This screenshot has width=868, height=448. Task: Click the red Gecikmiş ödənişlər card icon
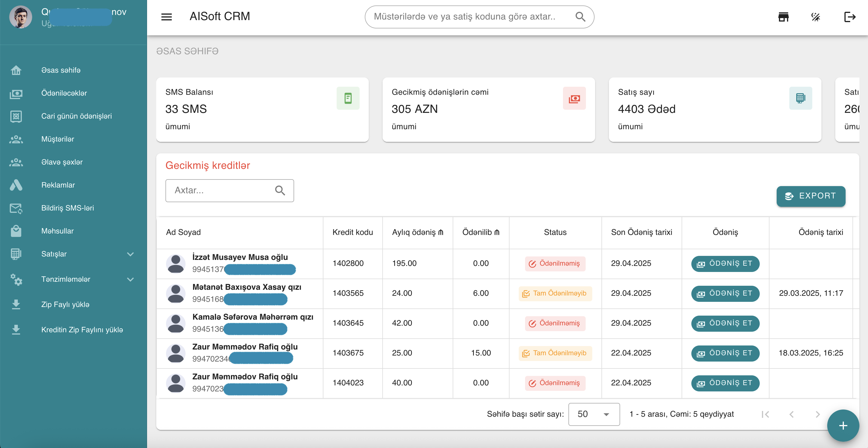(x=574, y=98)
